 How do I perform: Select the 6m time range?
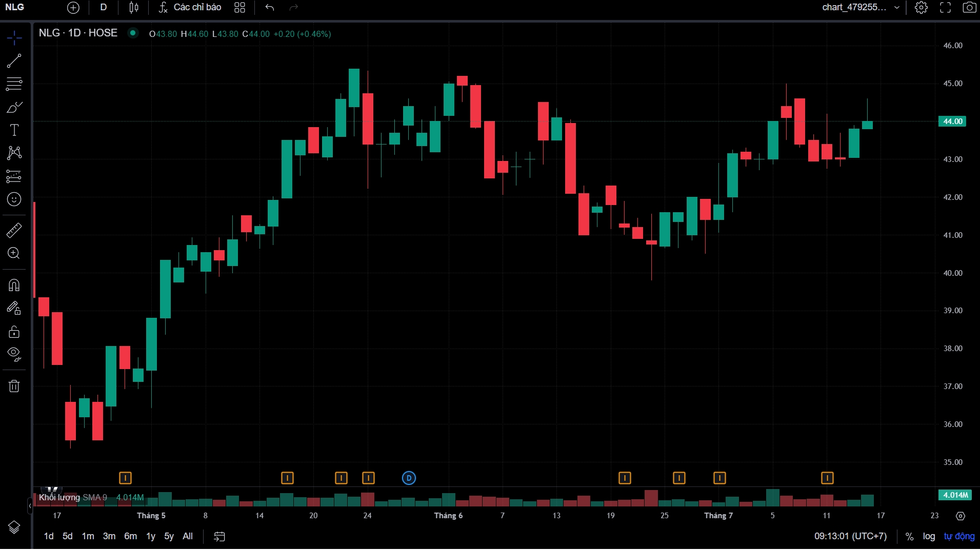coord(131,536)
